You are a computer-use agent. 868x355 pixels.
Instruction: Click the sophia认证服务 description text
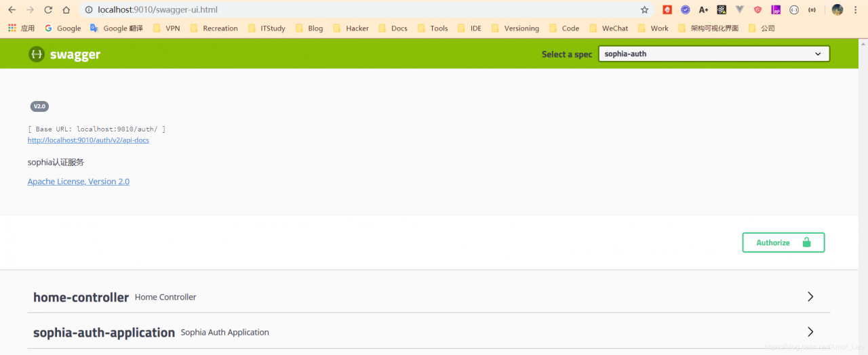coord(56,162)
